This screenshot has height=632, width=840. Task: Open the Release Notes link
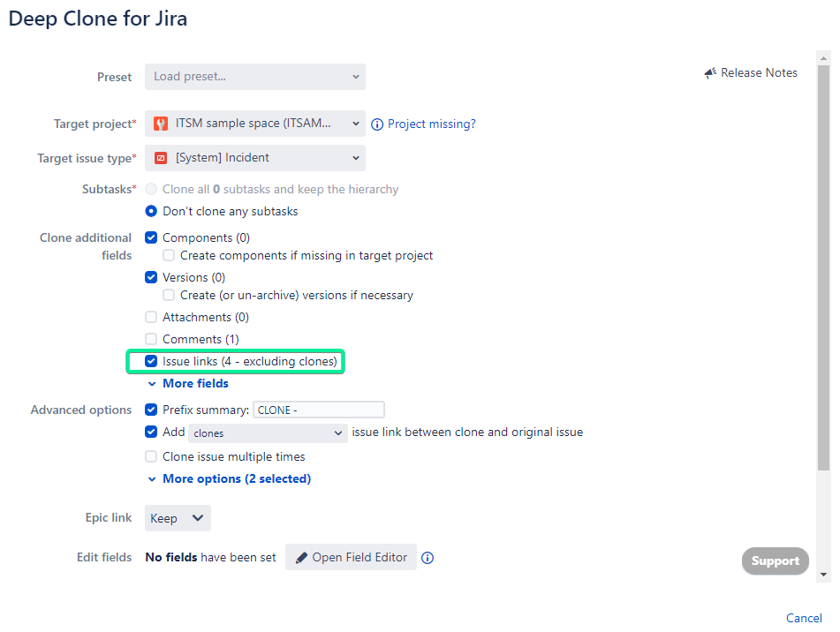pos(759,72)
